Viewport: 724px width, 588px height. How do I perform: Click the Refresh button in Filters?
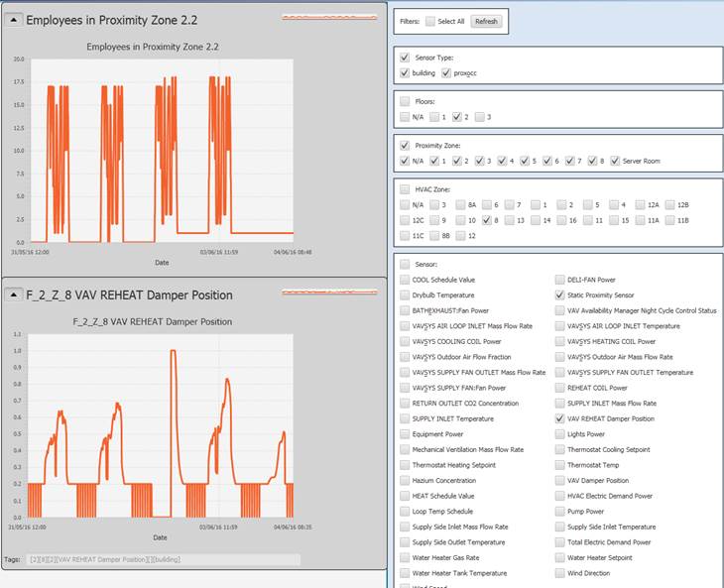point(486,21)
